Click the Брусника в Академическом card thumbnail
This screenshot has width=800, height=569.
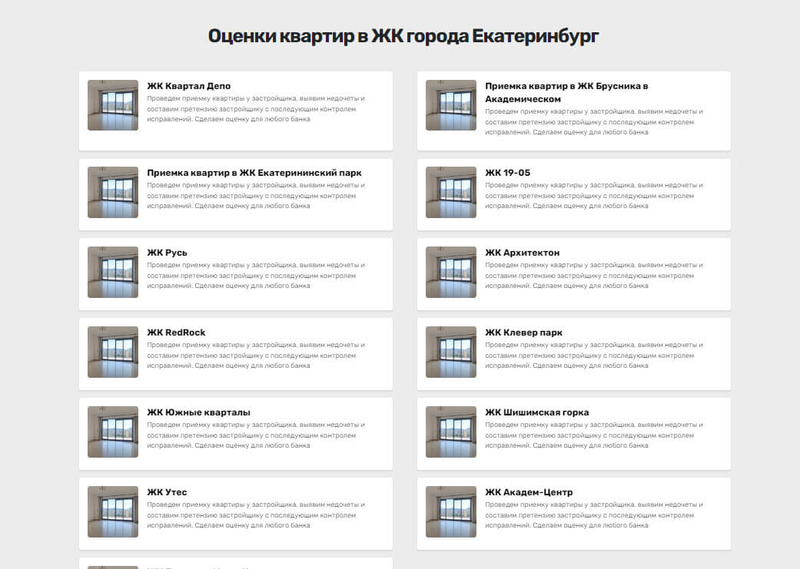451,105
